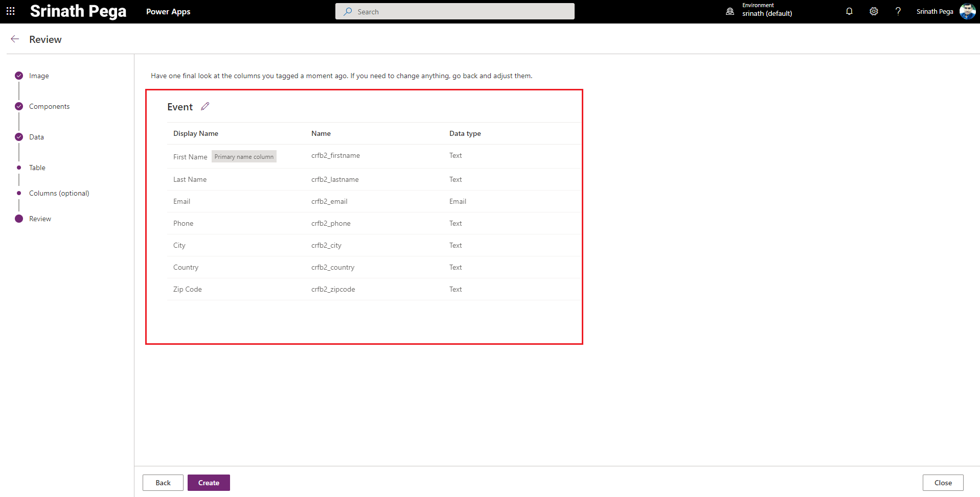This screenshot has height=497, width=980.
Task: Click the back arrow beside Review
Action: point(15,39)
